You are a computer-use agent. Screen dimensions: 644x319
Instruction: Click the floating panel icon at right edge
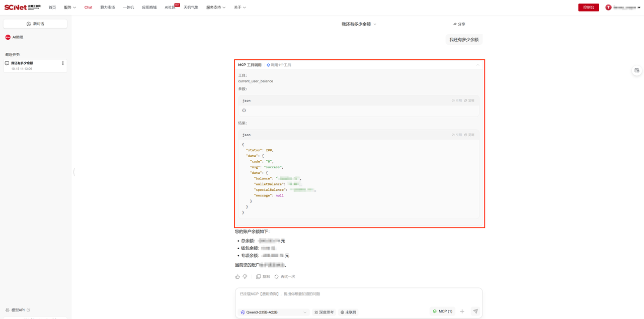(636, 71)
